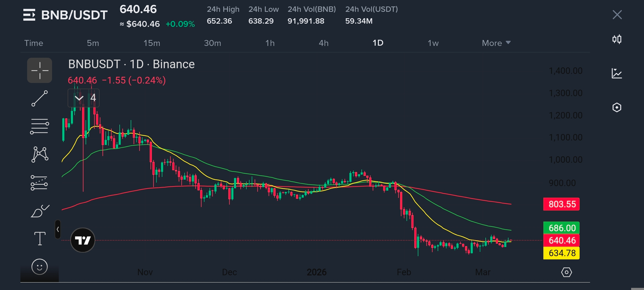
Task: Open the candlestick chart type icon
Action: [x=617, y=39]
